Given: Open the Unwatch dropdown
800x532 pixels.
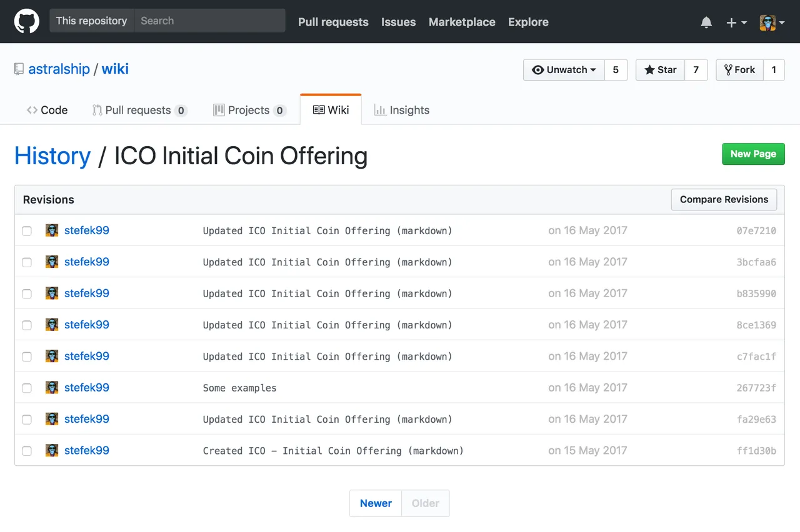Looking at the screenshot, I should (x=564, y=70).
